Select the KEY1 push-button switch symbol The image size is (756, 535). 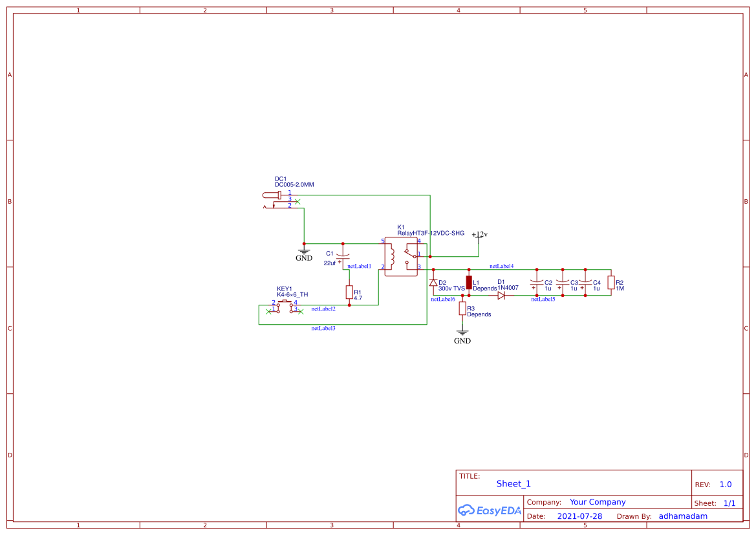tap(285, 307)
